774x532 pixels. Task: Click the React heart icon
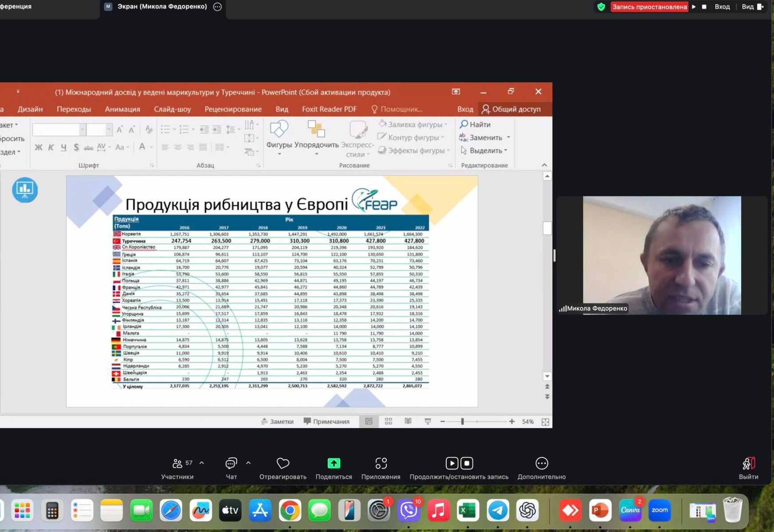tap(283, 464)
